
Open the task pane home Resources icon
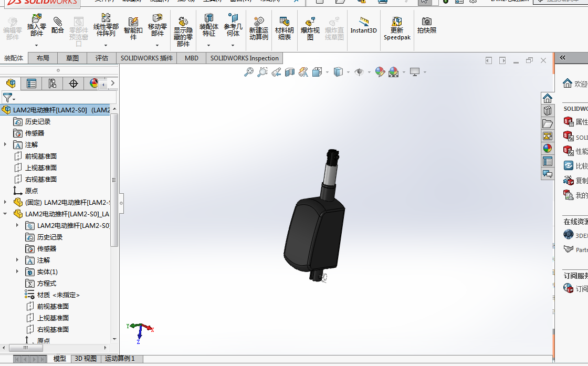[548, 98]
